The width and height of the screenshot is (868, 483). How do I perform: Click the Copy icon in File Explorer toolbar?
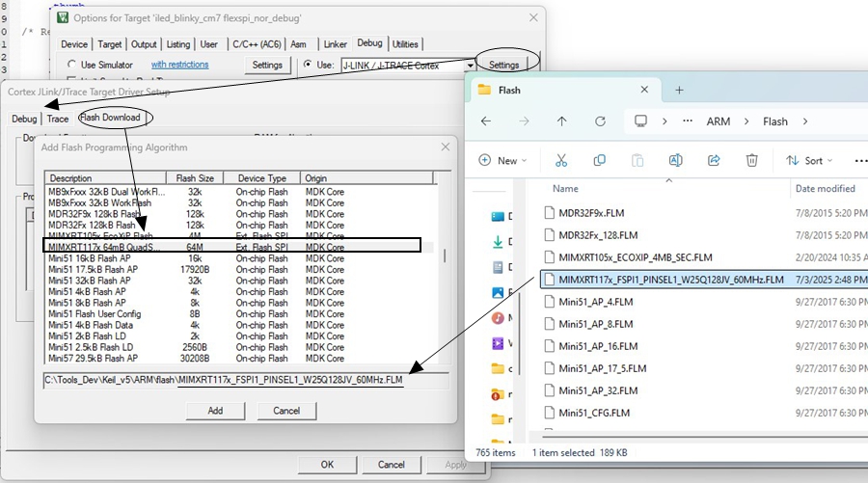tap(599, 160)
